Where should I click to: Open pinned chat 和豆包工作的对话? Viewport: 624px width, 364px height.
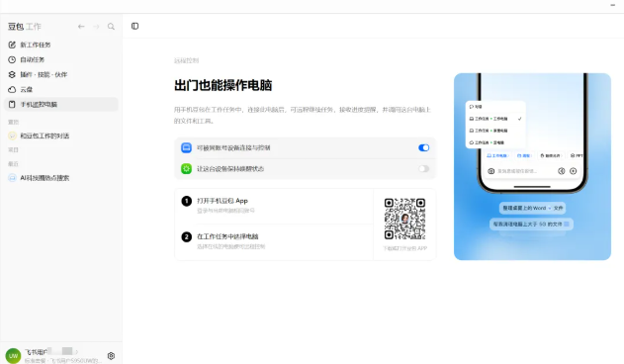pos(61,136)
